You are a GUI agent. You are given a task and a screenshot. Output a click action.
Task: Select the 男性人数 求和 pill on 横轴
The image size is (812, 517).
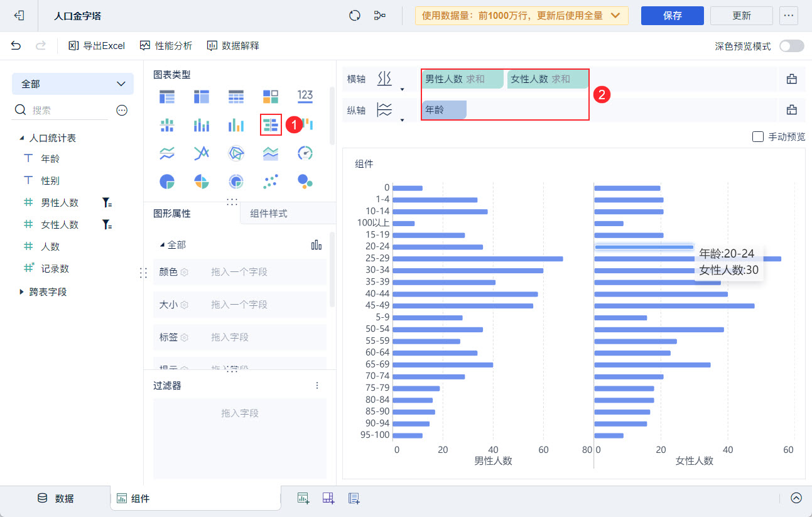pos(463,79)
